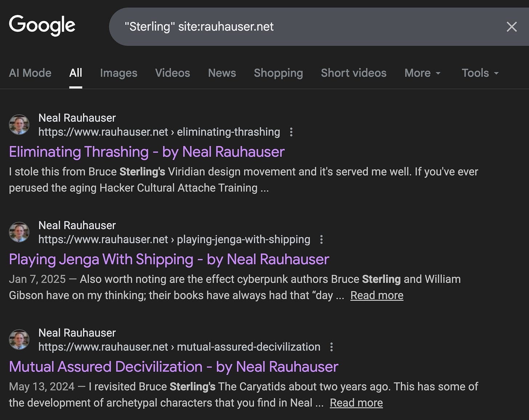Switch to AI Mode tab
This screenshot has height=420, width=529.
click(x=30, y=73)
